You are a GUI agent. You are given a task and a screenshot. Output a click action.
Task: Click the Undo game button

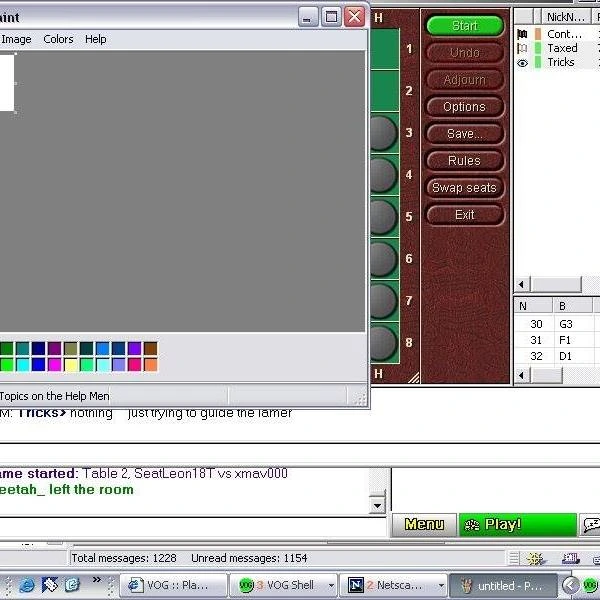[x=465, y=53]
